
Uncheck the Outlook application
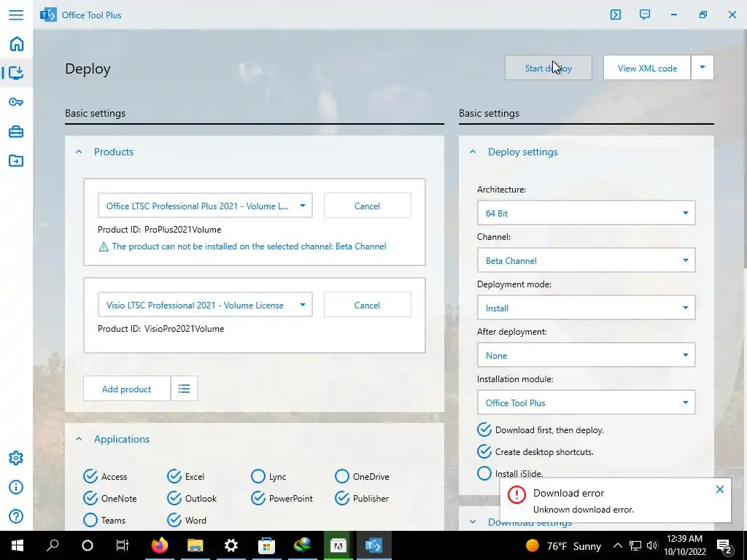coord(174,498)
